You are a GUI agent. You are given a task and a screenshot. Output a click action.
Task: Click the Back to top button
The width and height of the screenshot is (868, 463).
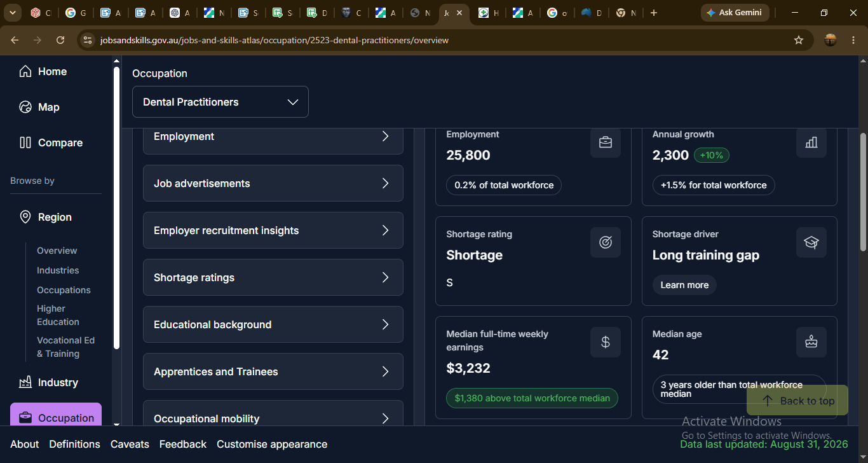pos(797,401)
